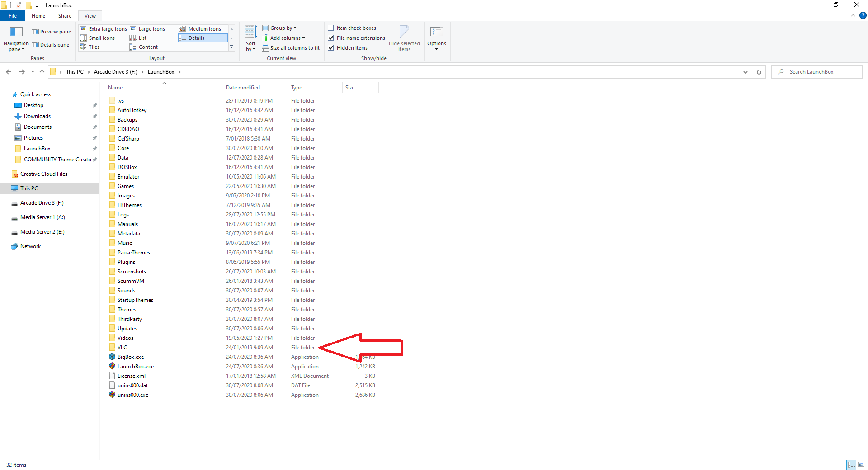Expand the layout gallery options

tap(231, 47)
